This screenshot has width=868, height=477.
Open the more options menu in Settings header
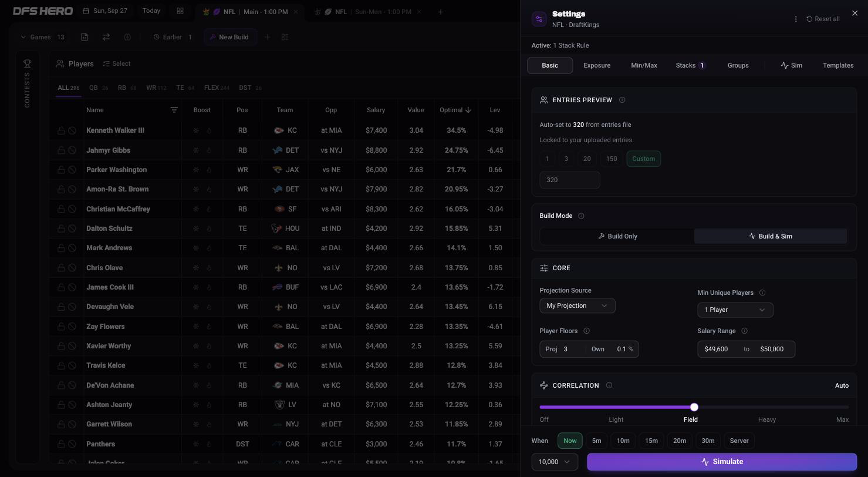[x=796, y=19]
